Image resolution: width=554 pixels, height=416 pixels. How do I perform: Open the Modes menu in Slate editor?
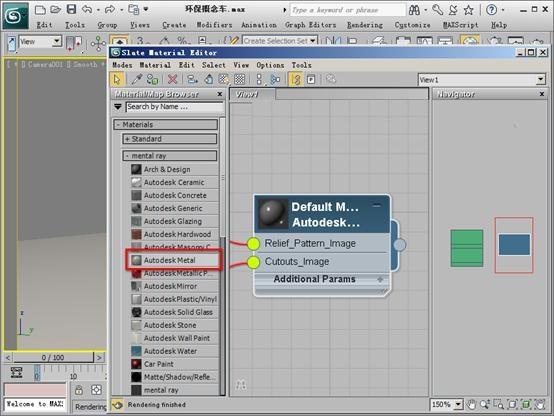click(x=122, y=65)
